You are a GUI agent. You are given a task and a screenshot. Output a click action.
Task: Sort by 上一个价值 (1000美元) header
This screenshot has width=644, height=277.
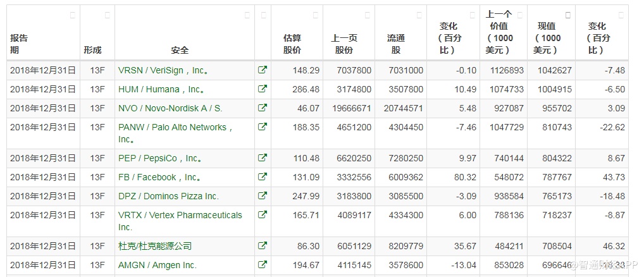[x=498, y=32]
